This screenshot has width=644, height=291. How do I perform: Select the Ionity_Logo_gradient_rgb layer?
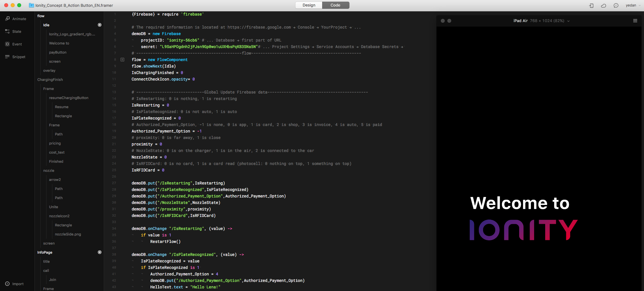click(x=72, y=34)
